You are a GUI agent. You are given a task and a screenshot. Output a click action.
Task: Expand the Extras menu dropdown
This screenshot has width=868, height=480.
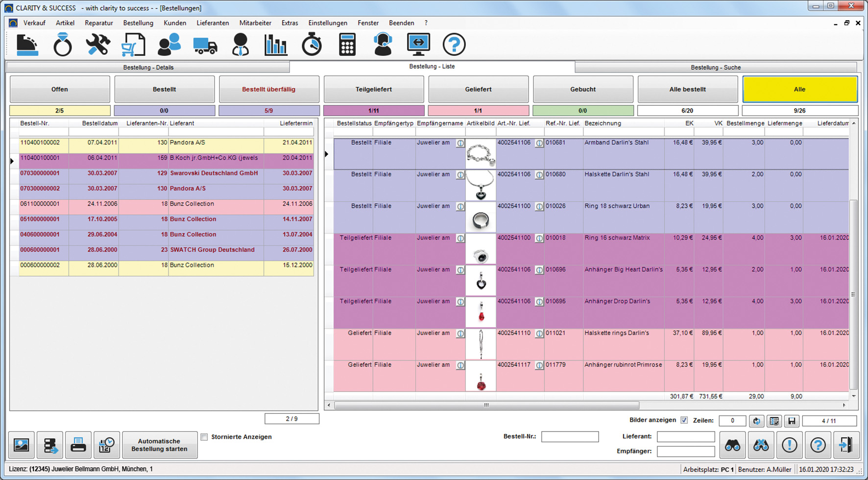pyautogui.click(x=289, y=23)
